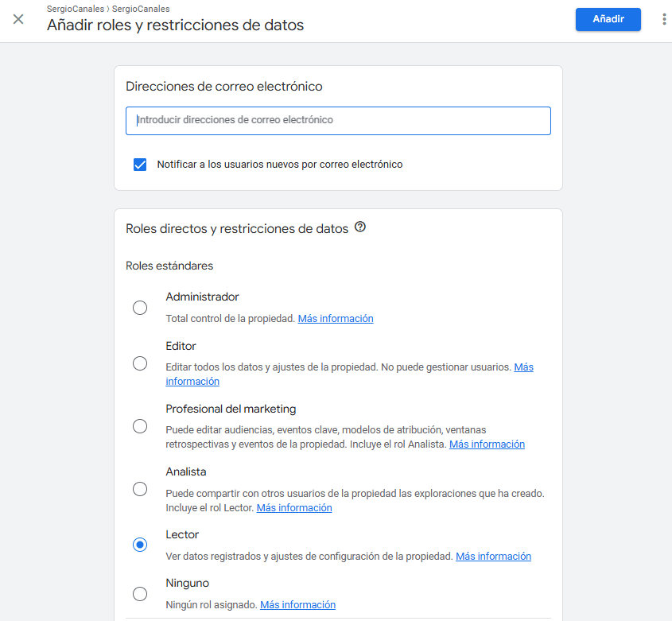Close the add roles dialog with X

(18, 19)
